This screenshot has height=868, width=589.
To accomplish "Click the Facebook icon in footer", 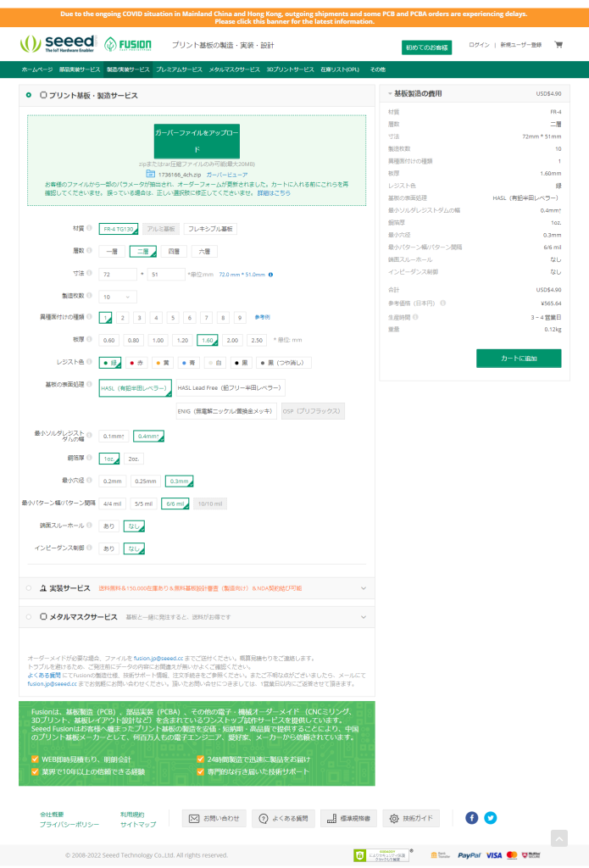I will [x=472, y=818].
